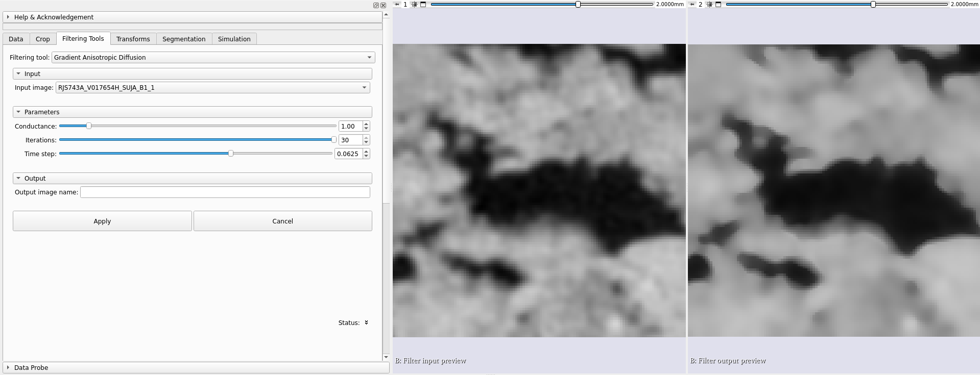Image resolution: width=980 pixels, height=375 pixels.
Task: Open the Transforms tab
Action: (x=133, y=39)
